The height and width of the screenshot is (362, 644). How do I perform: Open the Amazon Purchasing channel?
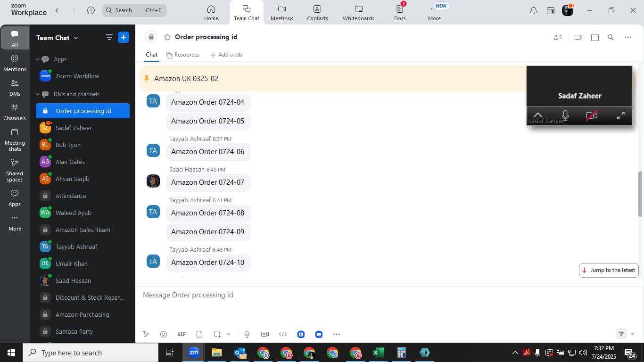click(83, 314)
